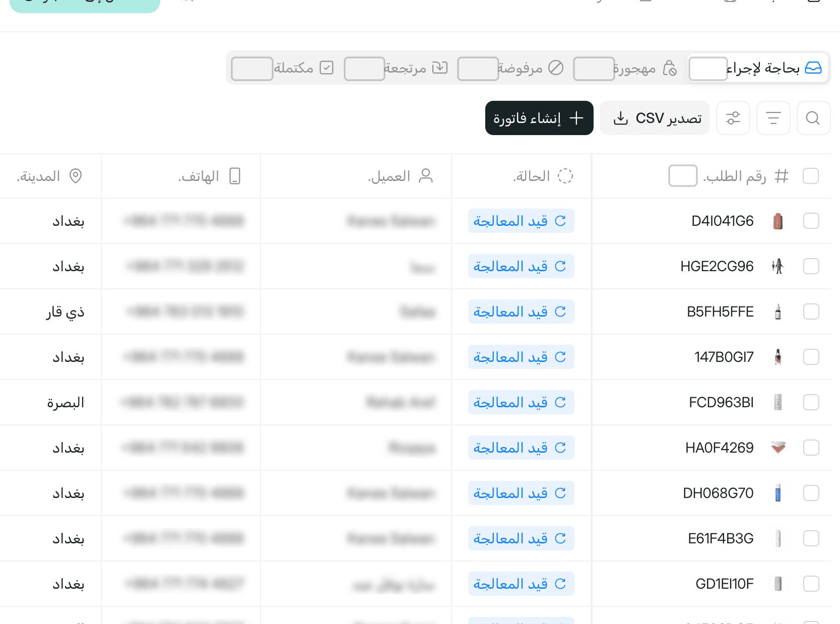This screenshot has height=624, width=840.
Task: Open the sort lines icon button
Action: tap(773, 118)
